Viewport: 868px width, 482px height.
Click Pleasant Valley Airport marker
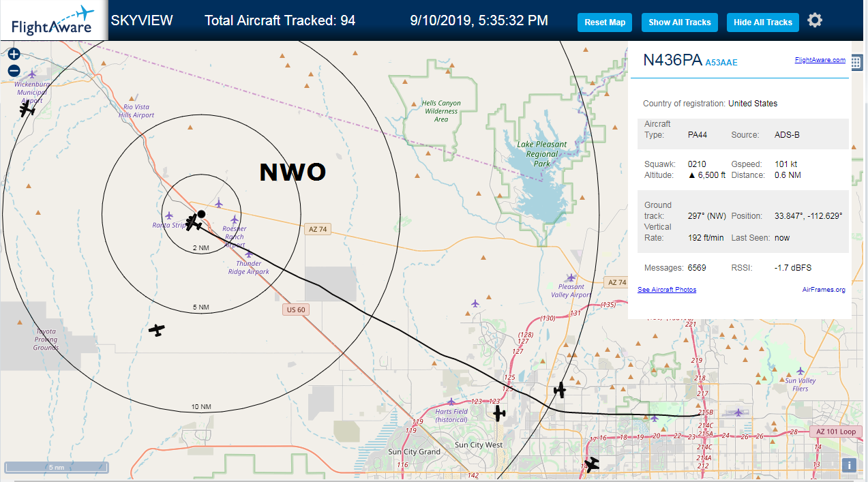pos(571,277)
